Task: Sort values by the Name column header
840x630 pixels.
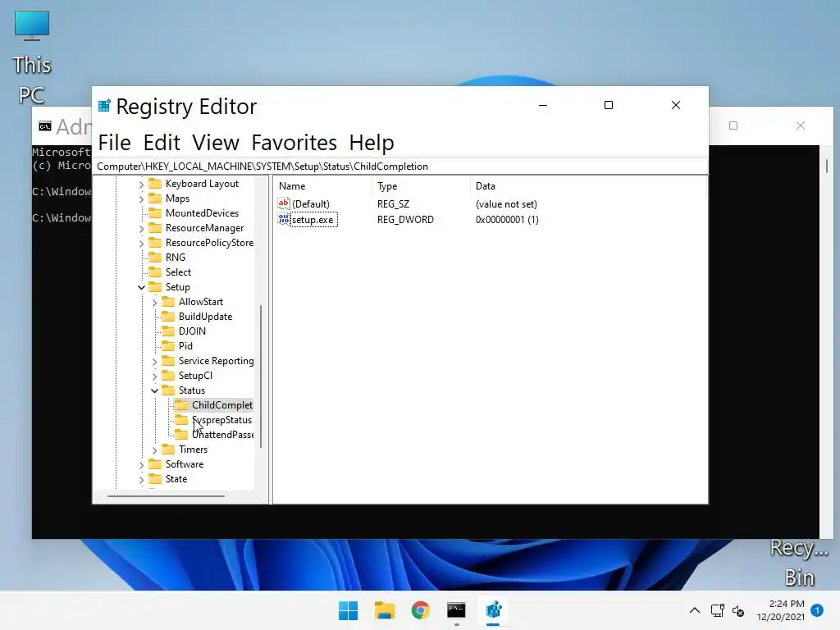Action: click(x=322, y=186)
